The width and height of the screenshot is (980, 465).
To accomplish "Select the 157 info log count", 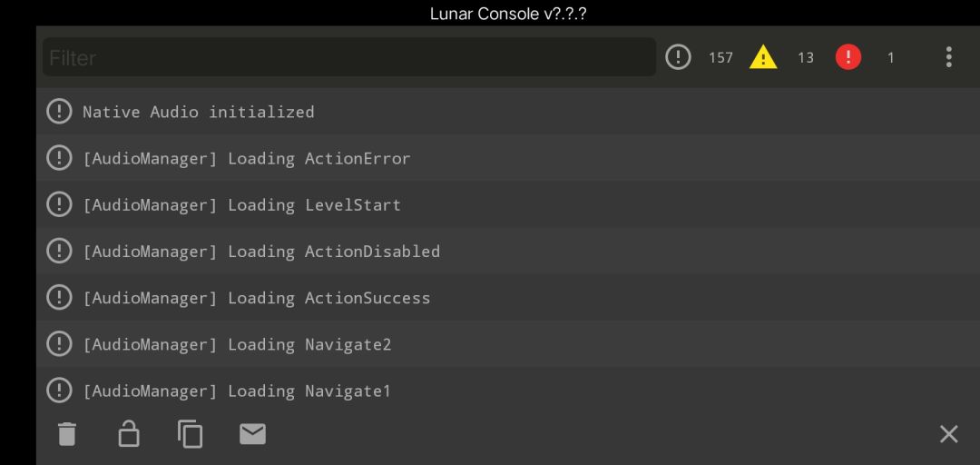I will 720,57.
